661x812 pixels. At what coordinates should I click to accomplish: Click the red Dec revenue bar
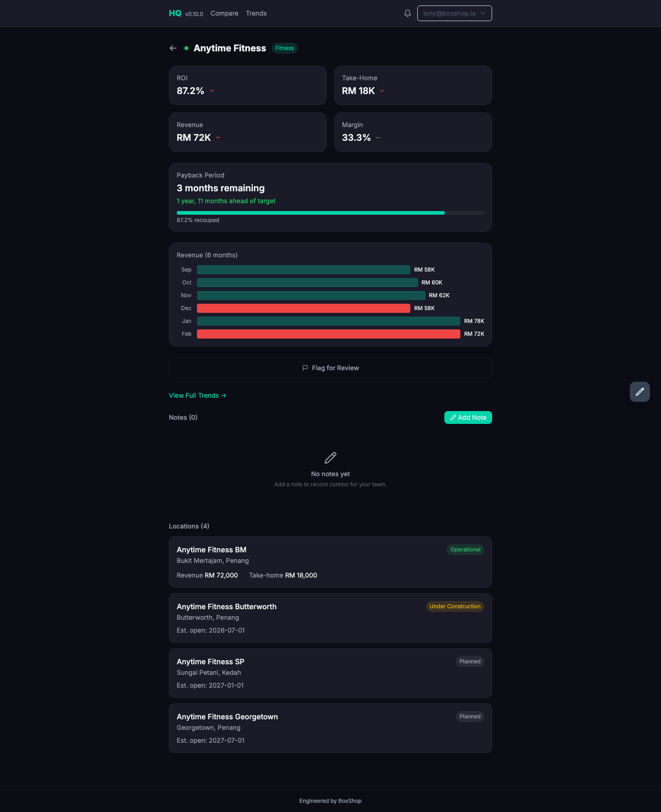(x=303, y=308)
